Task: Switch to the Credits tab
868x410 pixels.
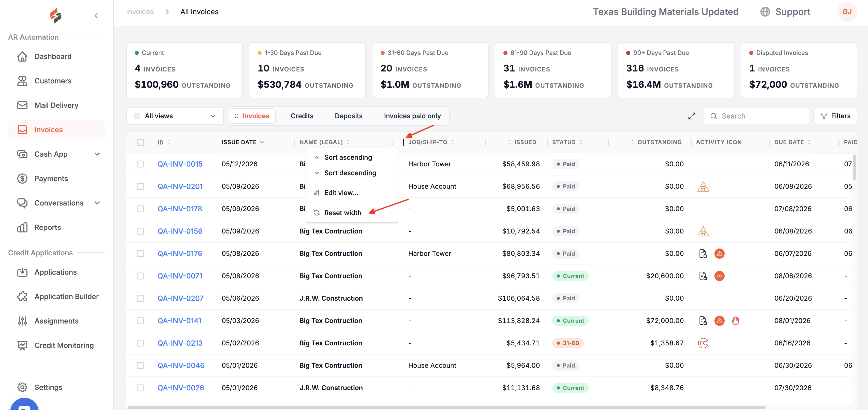Action: (302, 116)
